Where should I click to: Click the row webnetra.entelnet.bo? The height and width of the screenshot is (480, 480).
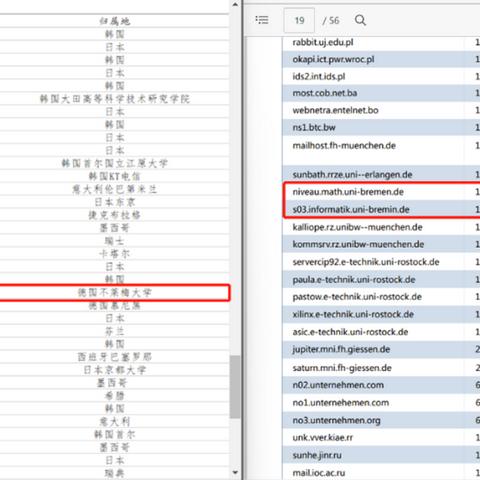tap(381, 110)
